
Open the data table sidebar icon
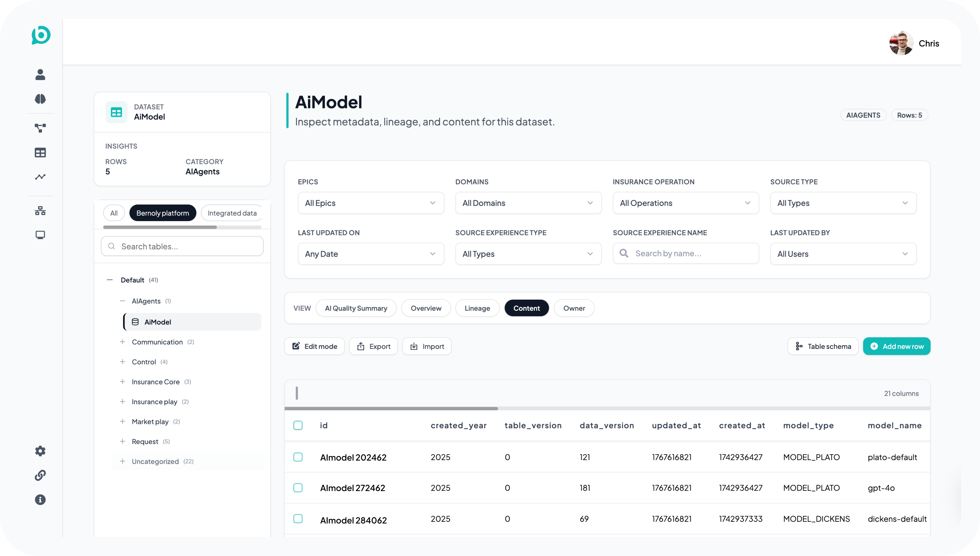(40, 153)
